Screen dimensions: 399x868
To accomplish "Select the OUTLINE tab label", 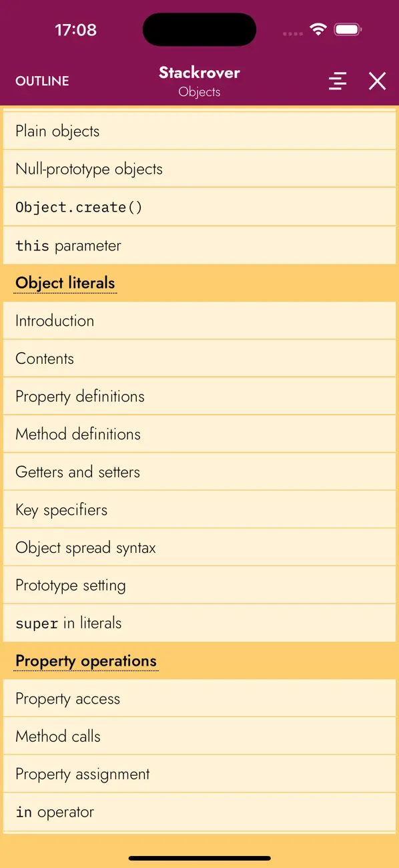I will click(41, 81).
